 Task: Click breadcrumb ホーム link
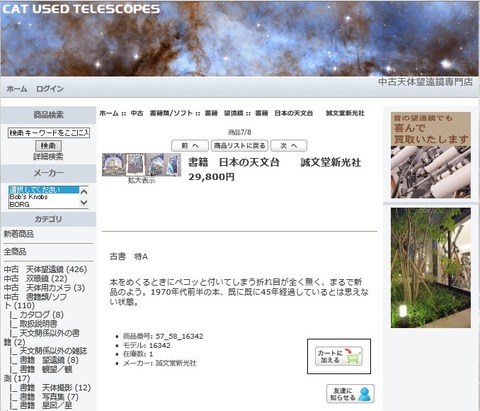109,113
